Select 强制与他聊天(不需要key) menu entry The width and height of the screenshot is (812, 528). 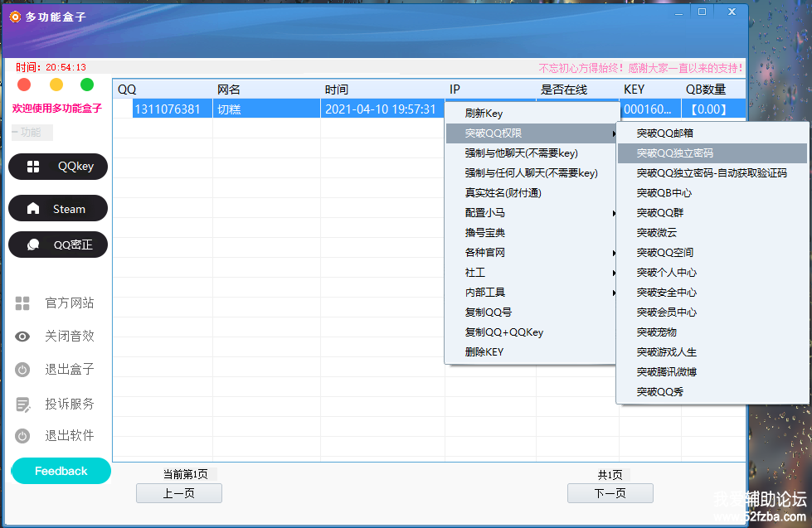point(531,153)
